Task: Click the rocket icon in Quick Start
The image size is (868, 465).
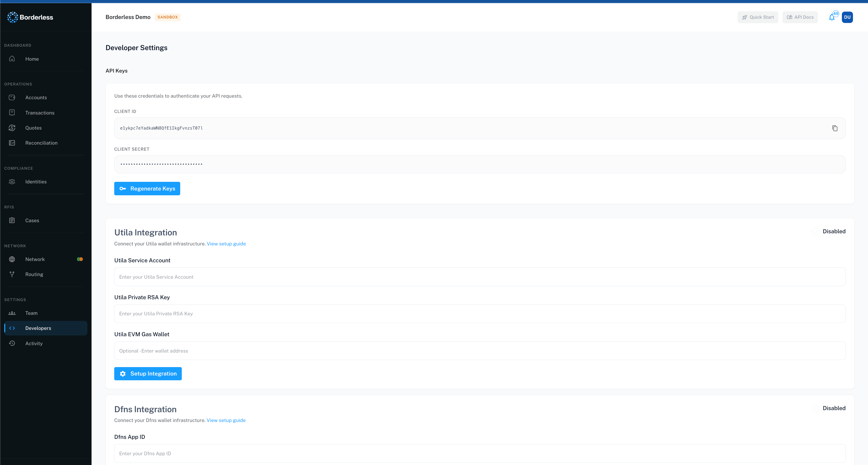Action: click(x=744, y=17)
